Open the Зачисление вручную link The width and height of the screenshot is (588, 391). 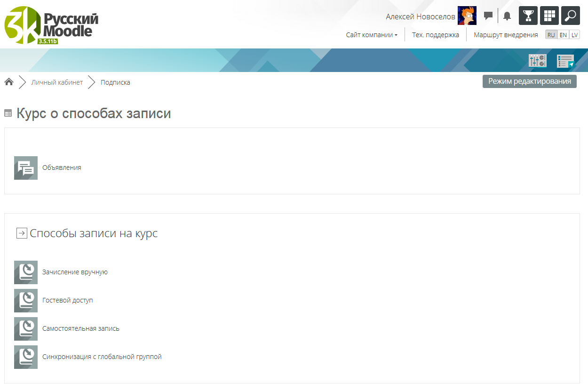pos(75,272)
